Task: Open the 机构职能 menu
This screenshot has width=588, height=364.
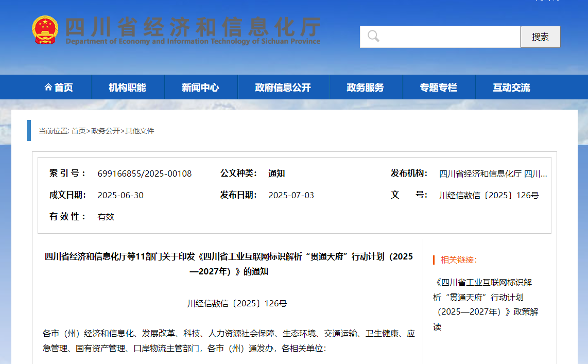Action: 128,88
